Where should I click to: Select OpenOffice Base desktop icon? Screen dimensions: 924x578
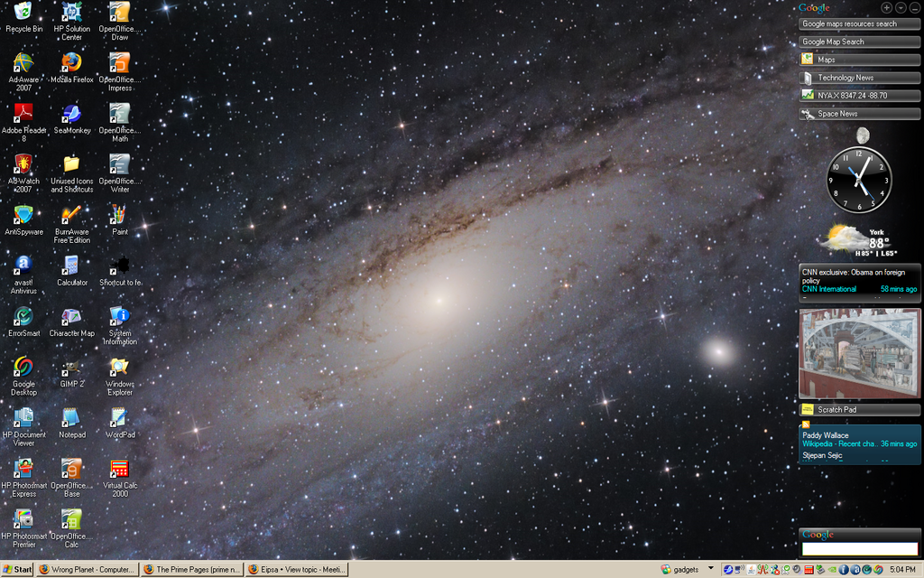tap(72, 477)
